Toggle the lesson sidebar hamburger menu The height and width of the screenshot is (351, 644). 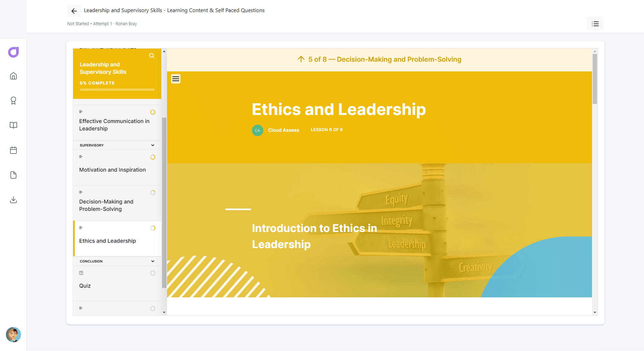pyautogui.click(x=176, y=79)
